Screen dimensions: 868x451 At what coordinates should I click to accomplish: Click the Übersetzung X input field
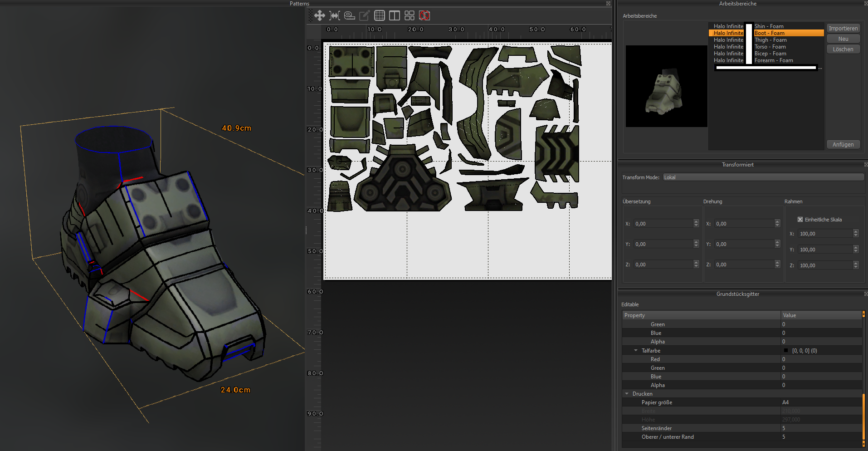(663, 224)
